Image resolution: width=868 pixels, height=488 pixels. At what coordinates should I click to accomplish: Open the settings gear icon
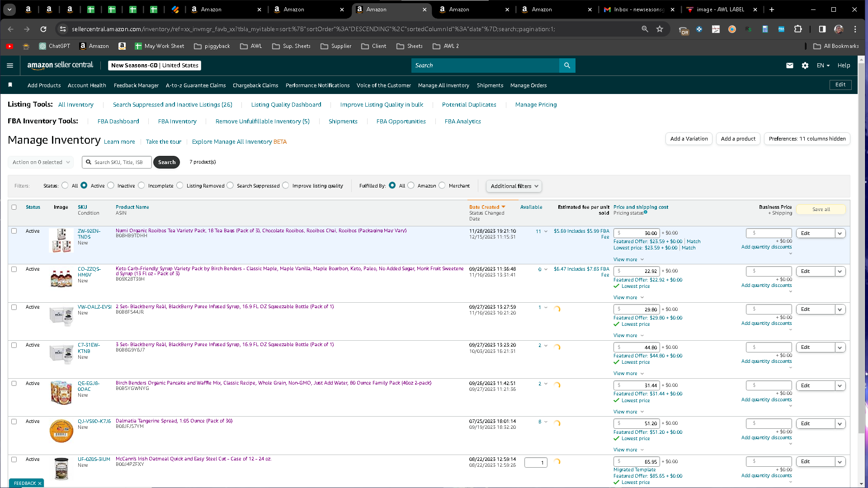point(805,66)
